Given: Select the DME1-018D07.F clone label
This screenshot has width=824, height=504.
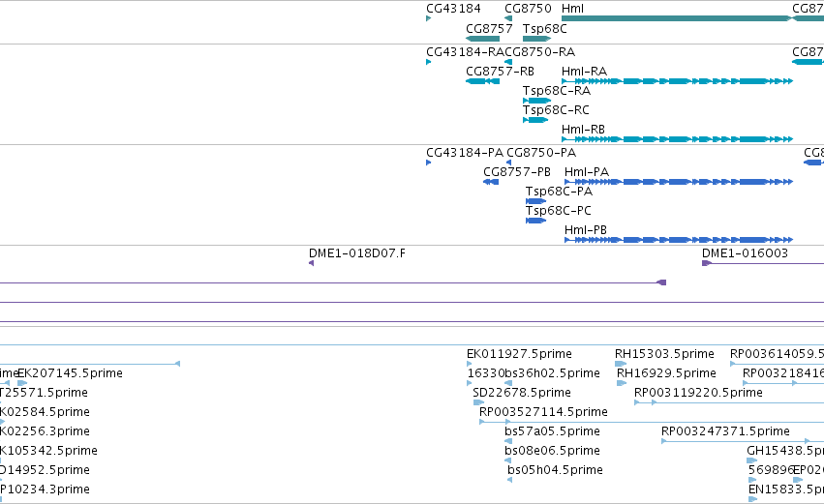Looking at the screenshot, I should pos(357,253).
